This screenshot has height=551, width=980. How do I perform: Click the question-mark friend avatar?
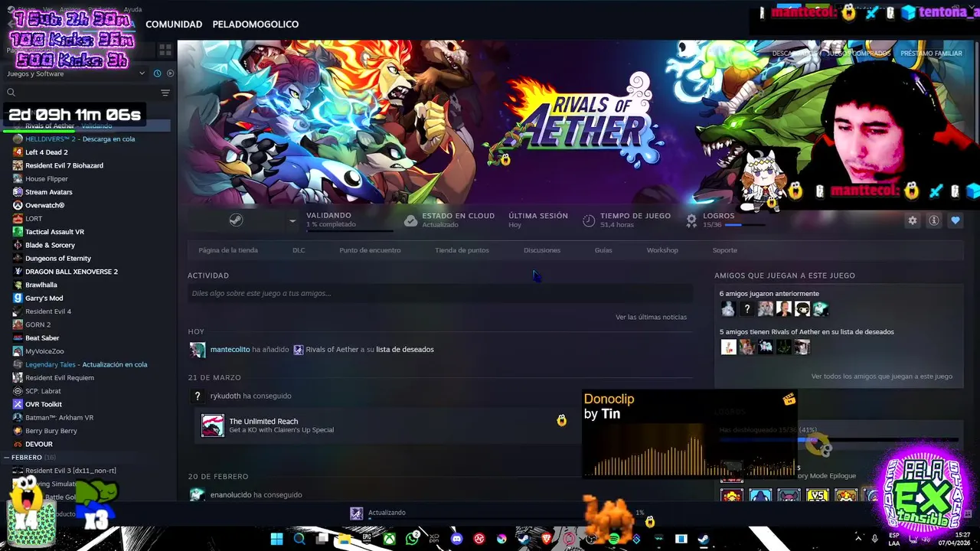(x=746, y=309)
